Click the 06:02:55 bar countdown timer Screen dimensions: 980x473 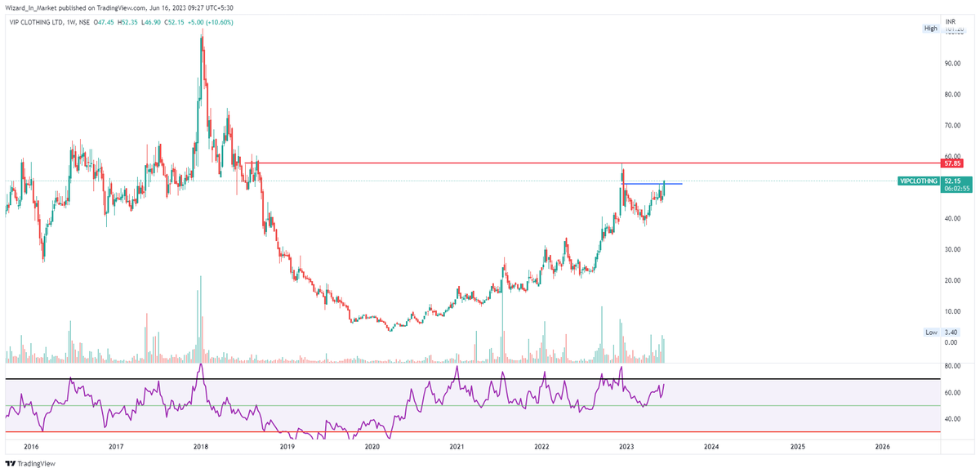click(x=955, y=189)
